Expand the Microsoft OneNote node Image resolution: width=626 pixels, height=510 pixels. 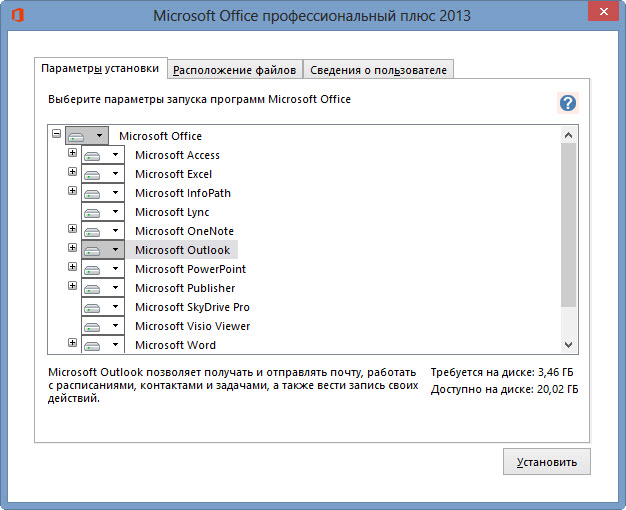coord(72,228)
